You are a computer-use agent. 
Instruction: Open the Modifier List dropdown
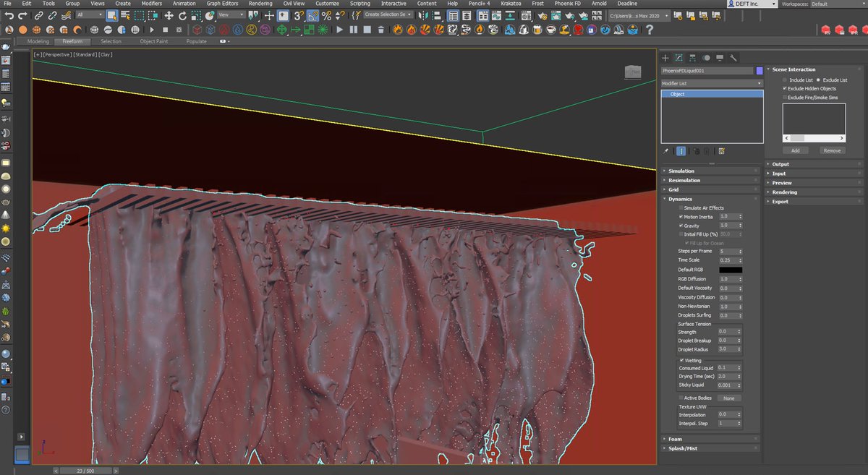[x=712, y=83]
